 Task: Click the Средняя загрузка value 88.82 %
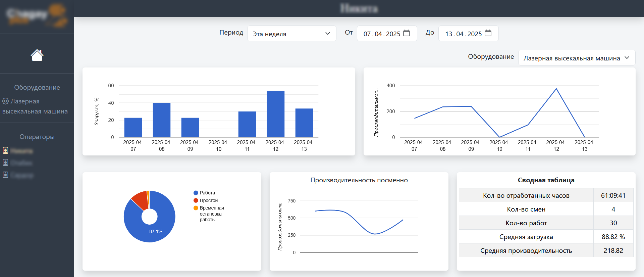(x=613, y=237)
